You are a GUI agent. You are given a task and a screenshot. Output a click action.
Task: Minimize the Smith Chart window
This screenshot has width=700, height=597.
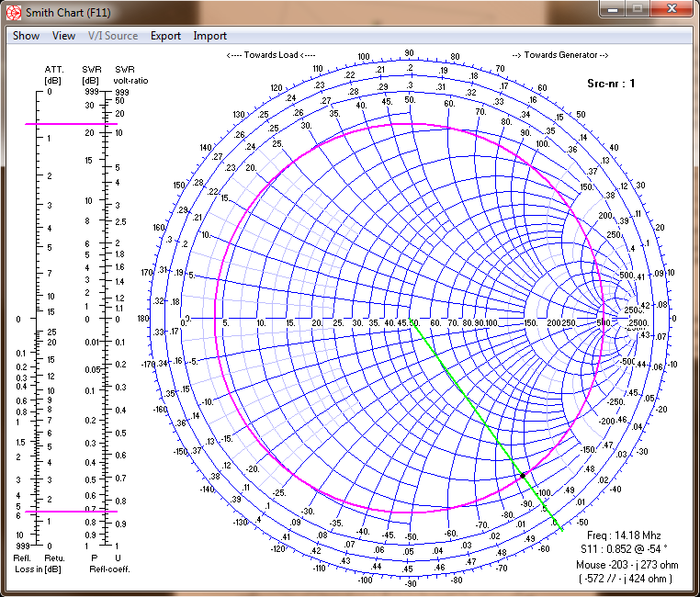pos(613,9)
